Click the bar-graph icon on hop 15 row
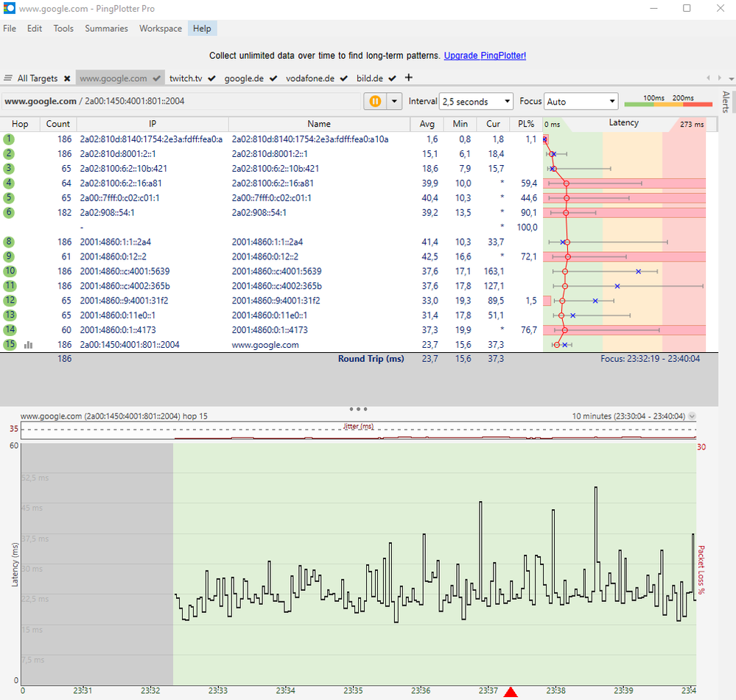 pyautogui.click(x=28, y=344)
